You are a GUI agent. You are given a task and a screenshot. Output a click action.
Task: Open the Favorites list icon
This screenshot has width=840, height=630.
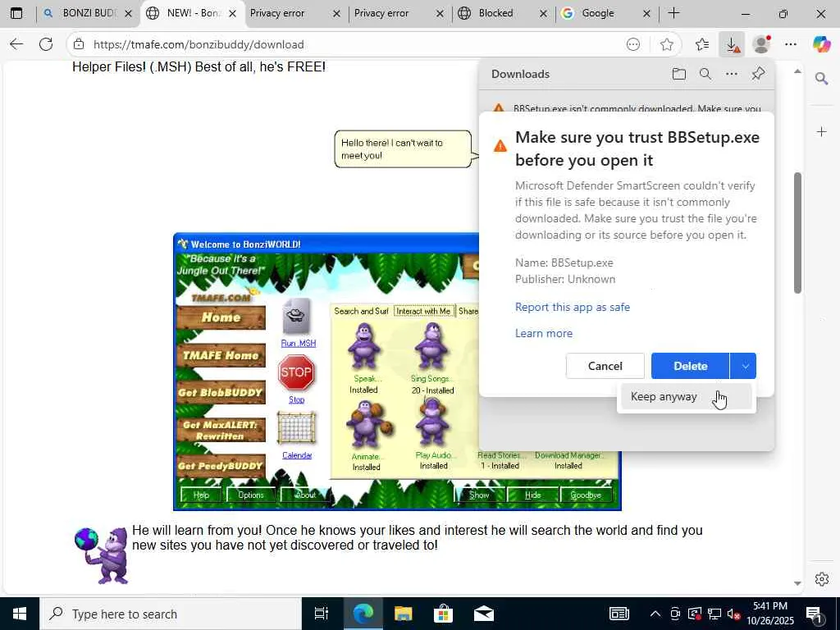click(702, 44)
